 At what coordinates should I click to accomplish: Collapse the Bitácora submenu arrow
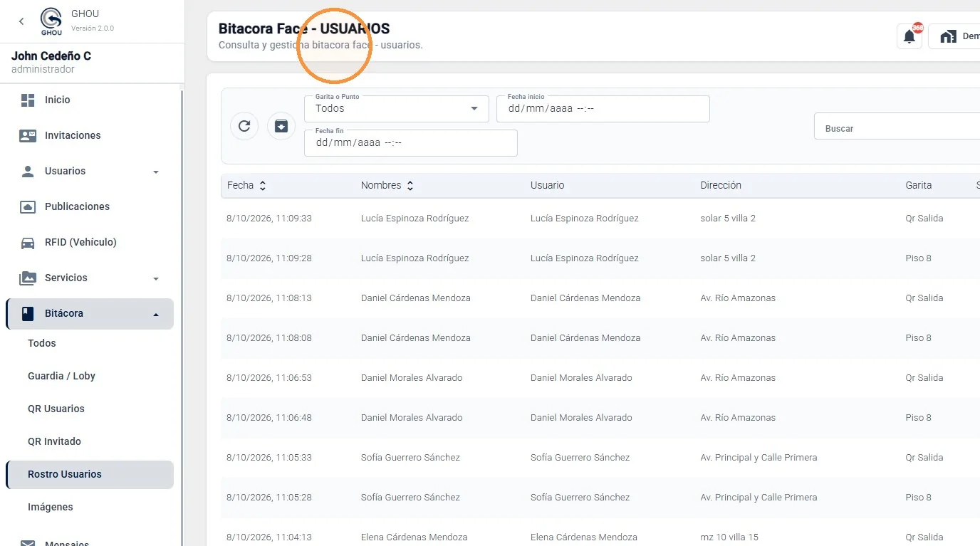click(156, 314)
